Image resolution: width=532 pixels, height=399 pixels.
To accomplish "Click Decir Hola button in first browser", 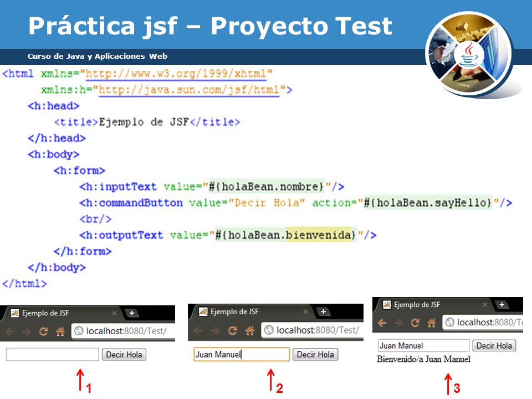I will (x=124, y=355).
